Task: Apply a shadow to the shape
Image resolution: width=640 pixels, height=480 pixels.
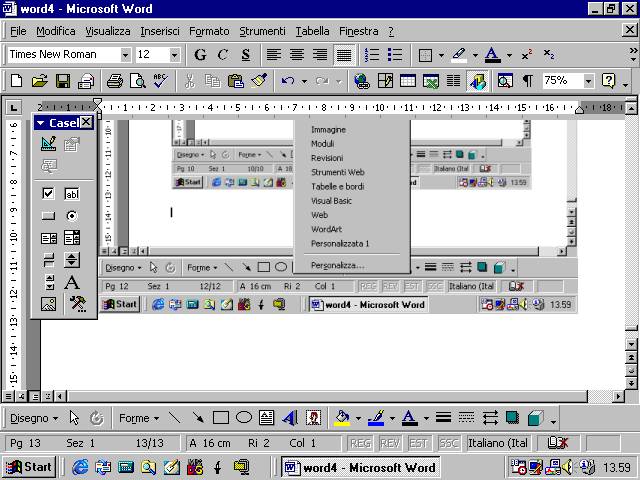Action: (x=512, y=418)
